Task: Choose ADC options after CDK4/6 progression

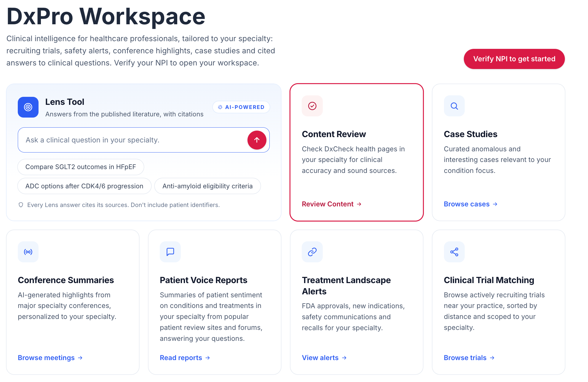Action: (x=84, y=186)
